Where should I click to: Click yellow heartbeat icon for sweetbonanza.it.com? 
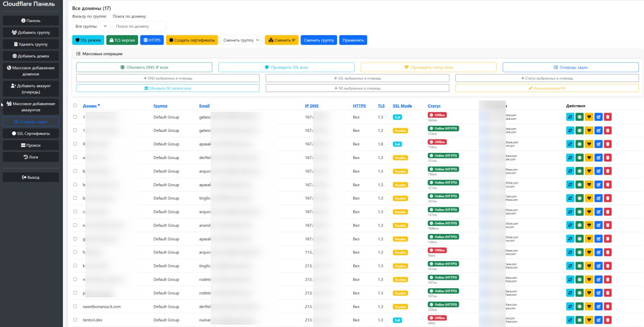(589, 307)
